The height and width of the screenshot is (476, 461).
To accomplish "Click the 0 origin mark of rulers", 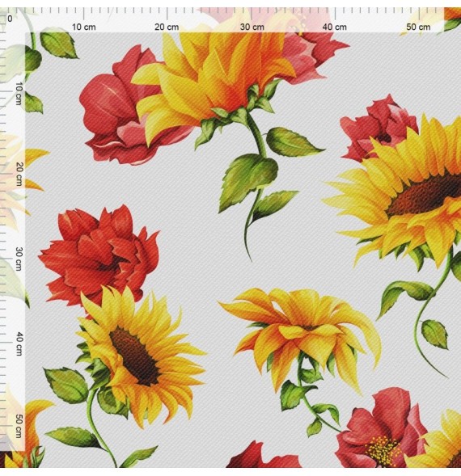I will 10,19.
